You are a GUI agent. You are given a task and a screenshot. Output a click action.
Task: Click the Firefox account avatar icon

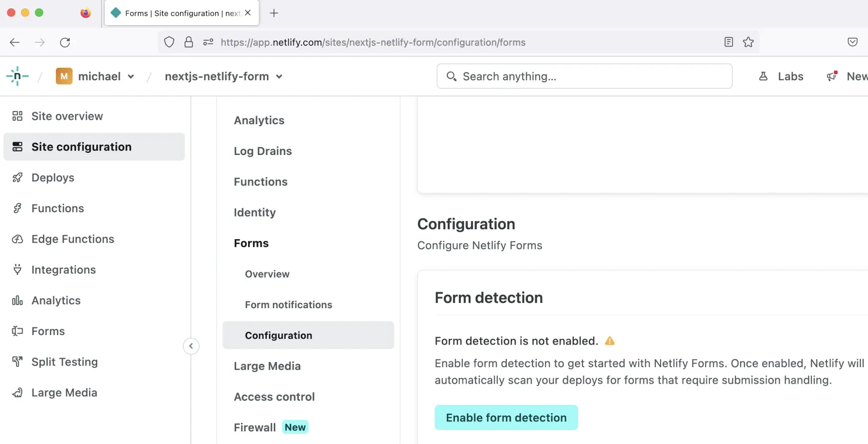click(x=85, y=13)
